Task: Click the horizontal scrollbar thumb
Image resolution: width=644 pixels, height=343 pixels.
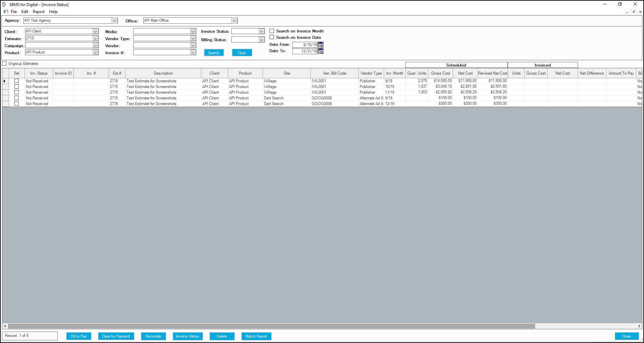Action: tap(271, 326)
